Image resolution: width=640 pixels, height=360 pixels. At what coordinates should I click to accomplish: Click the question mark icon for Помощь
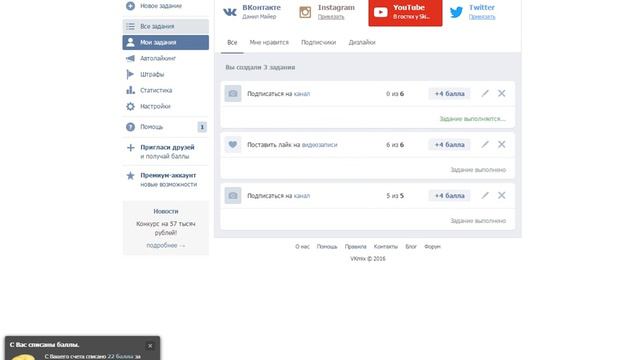[x=130, y=127]
